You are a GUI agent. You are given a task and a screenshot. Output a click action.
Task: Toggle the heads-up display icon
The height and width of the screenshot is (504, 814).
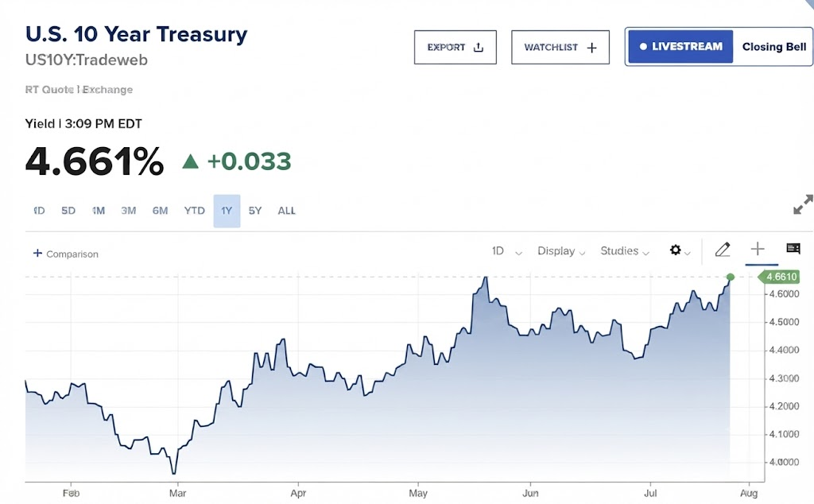pyautogui.click(x=793, y=249)
